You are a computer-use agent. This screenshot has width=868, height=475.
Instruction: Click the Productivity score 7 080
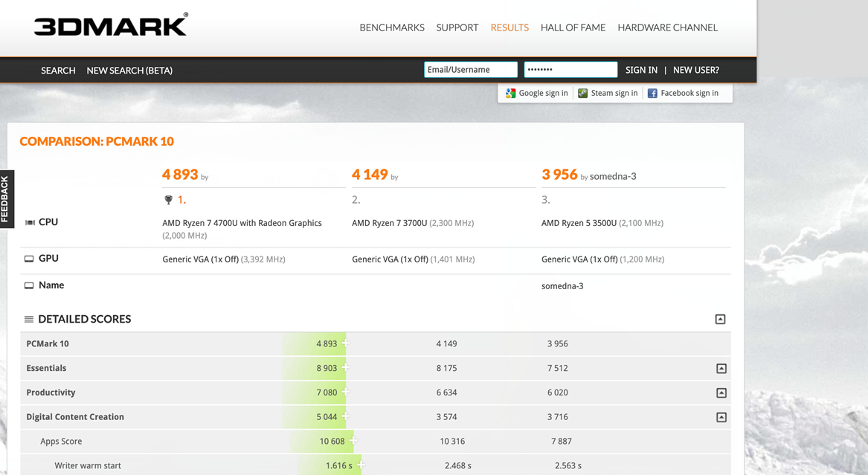click(x=327, y=392)
